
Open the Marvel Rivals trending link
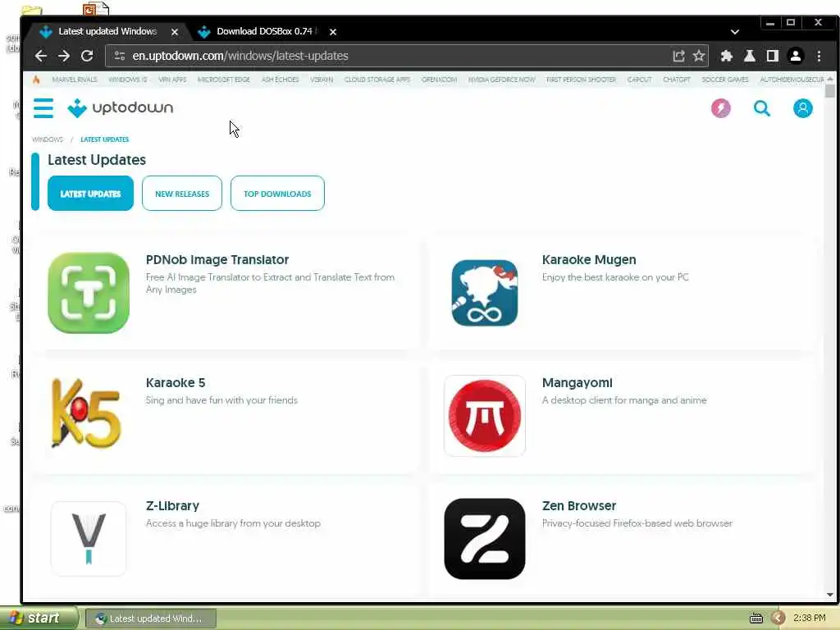pyautogui.click(x=75, y=80)
